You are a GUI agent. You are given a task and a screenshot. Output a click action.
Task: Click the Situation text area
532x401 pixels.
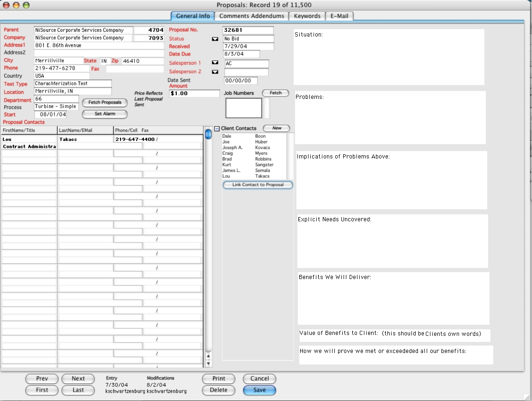tap(389, 57)
